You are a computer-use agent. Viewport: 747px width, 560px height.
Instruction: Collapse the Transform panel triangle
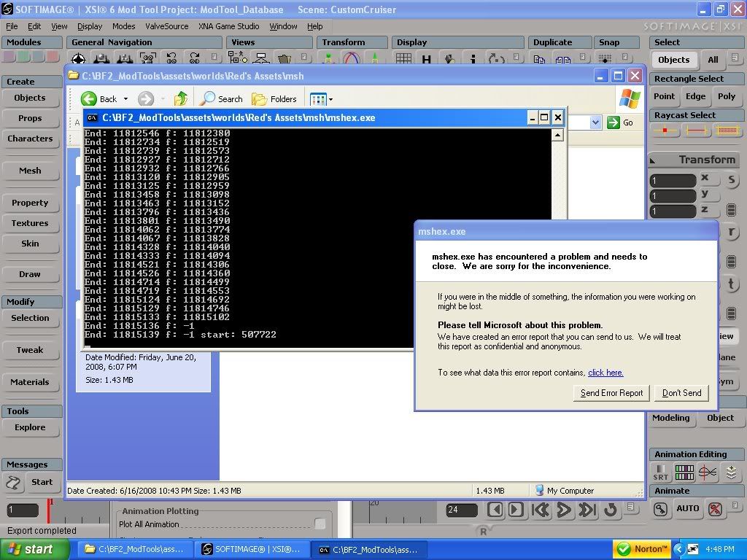[653, 160]
